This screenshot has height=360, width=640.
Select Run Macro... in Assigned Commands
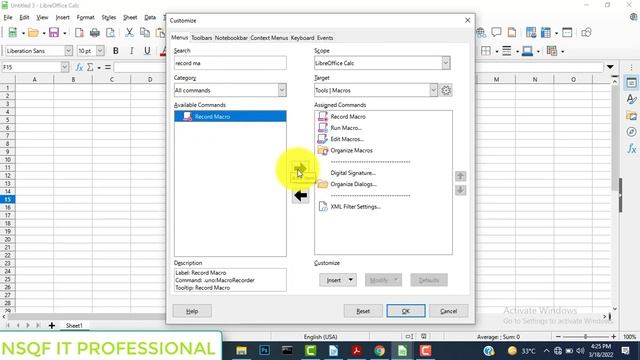pos(346,128)
